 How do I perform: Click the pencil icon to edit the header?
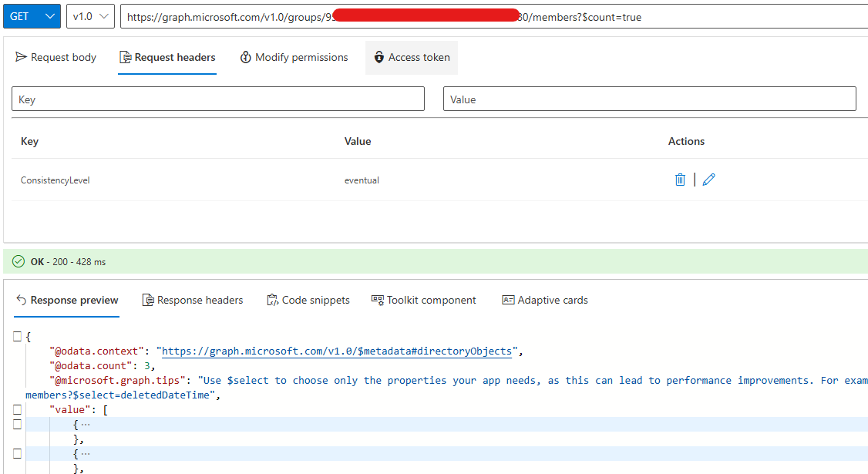[708, 179]
